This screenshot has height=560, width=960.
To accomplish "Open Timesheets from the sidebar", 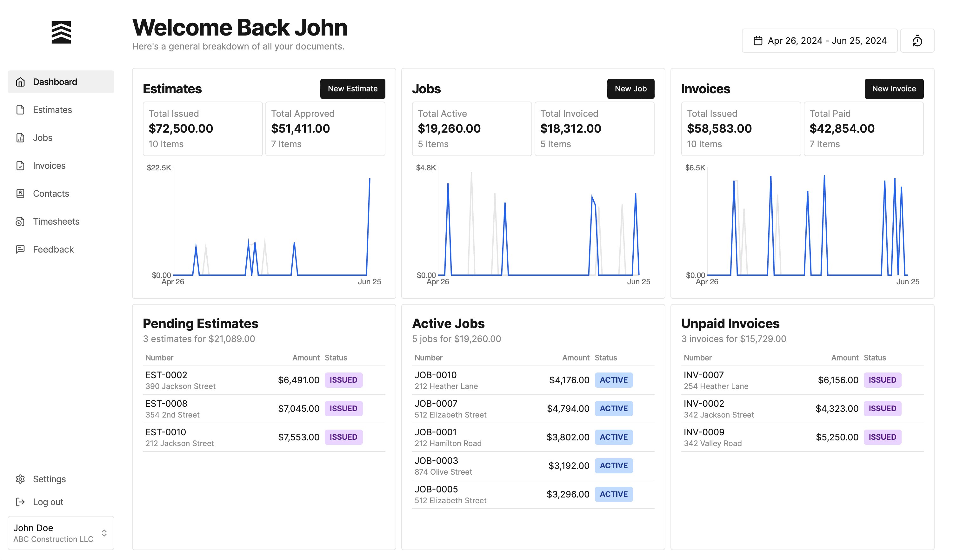I will pyautogui.click(x=61, y=221).
